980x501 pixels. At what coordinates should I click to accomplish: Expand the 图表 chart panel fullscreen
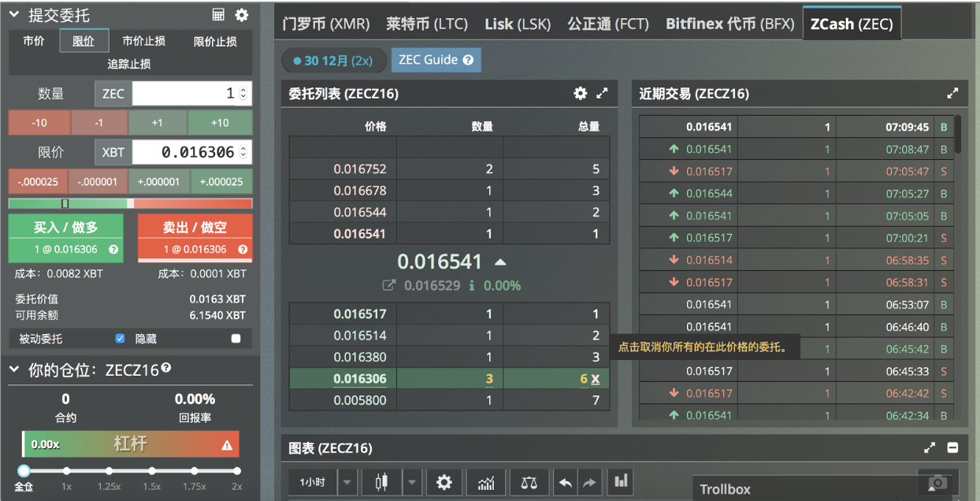click(x=930, y=447)
